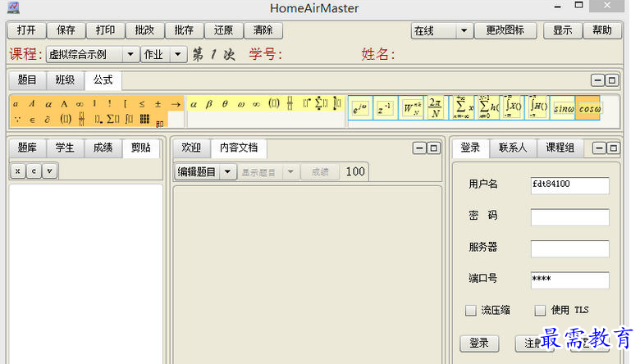Choose the superscript template in yellow palette
640x364 pixels.
point(307,103)
